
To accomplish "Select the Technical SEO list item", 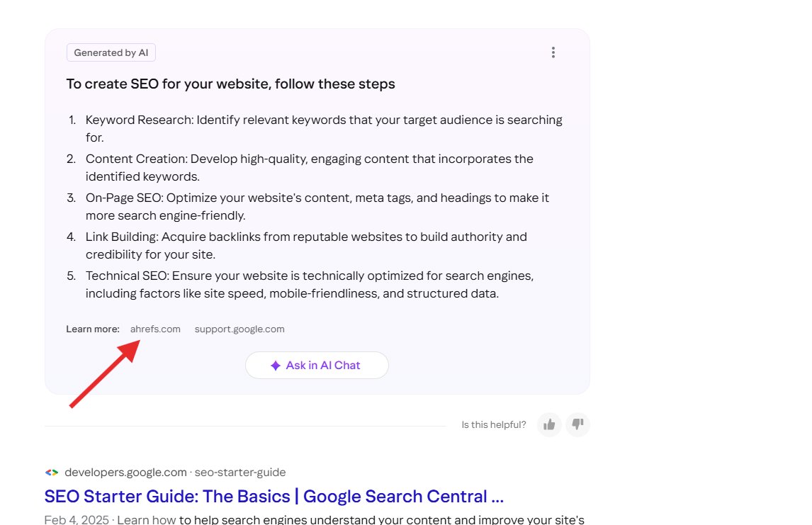I will pos(309,284).
